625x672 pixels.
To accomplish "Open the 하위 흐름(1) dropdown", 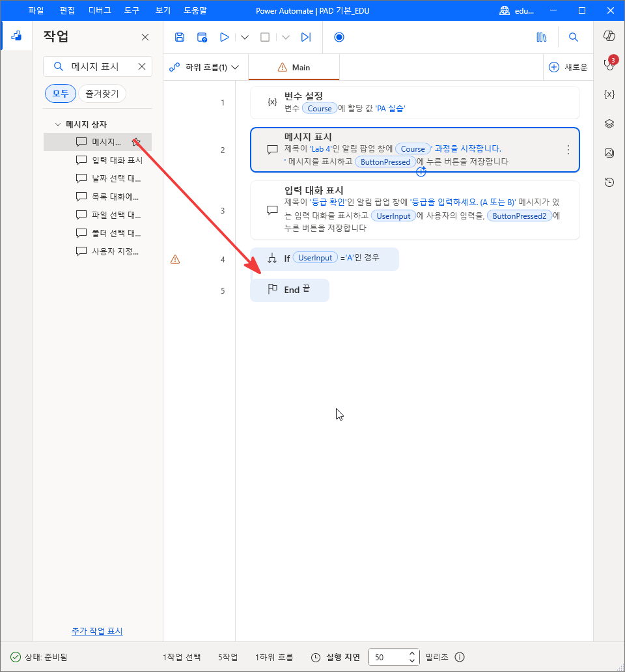I will pyautogui.click(x=204, y=67).
